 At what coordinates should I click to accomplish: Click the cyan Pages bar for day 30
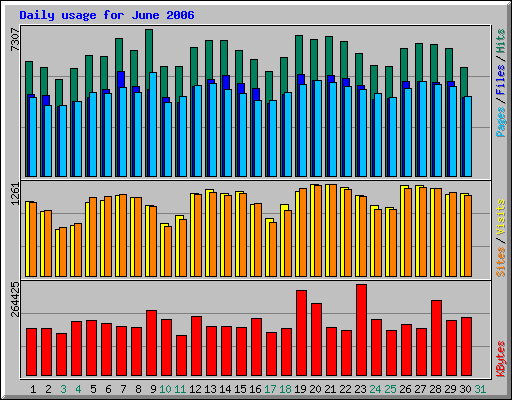(x=468, y=136)
